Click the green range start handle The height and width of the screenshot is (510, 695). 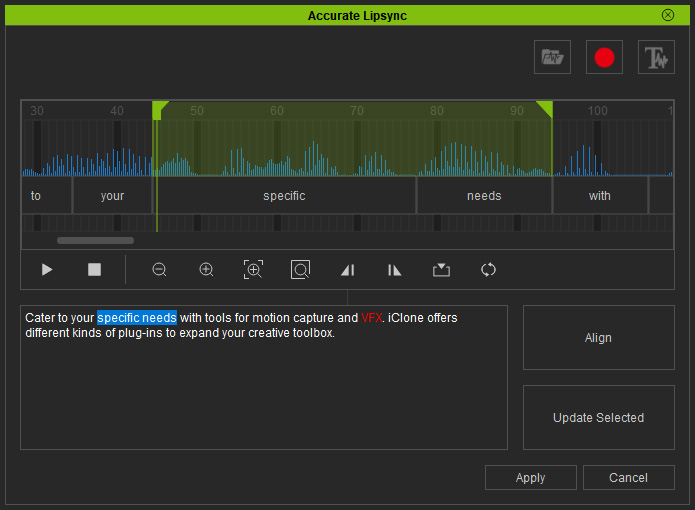(159, 110)
